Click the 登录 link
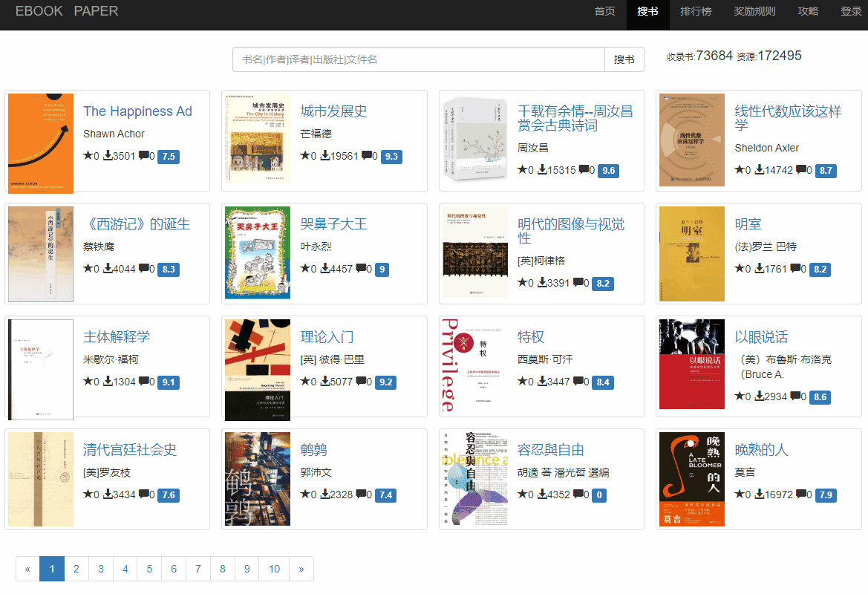 click(851, 11)
